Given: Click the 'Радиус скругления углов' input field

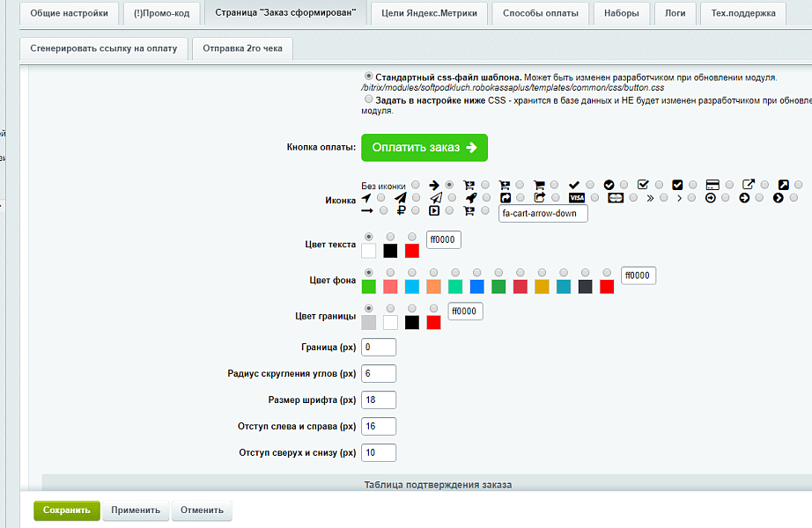Looking at the screenshot, I should tap(379, 373).
